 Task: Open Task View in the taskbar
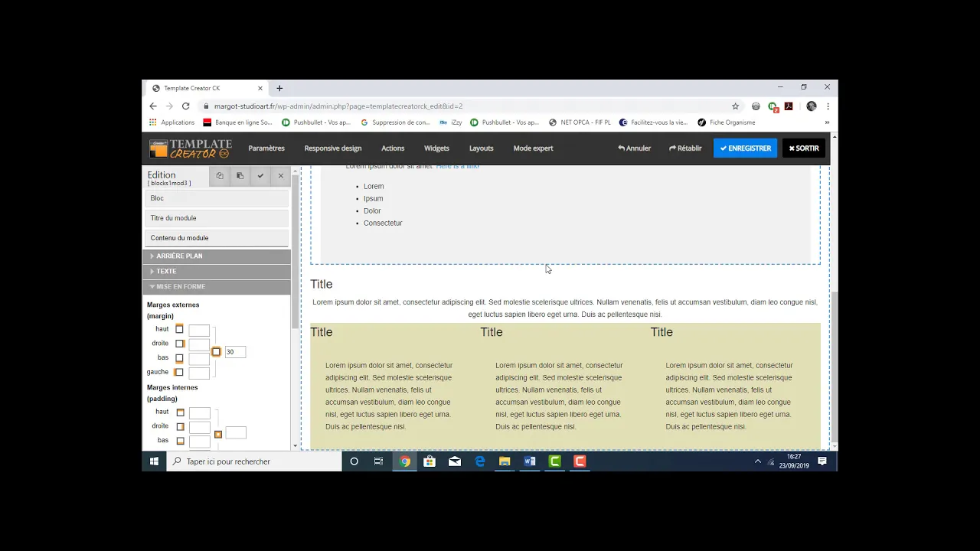pos(378,461)
